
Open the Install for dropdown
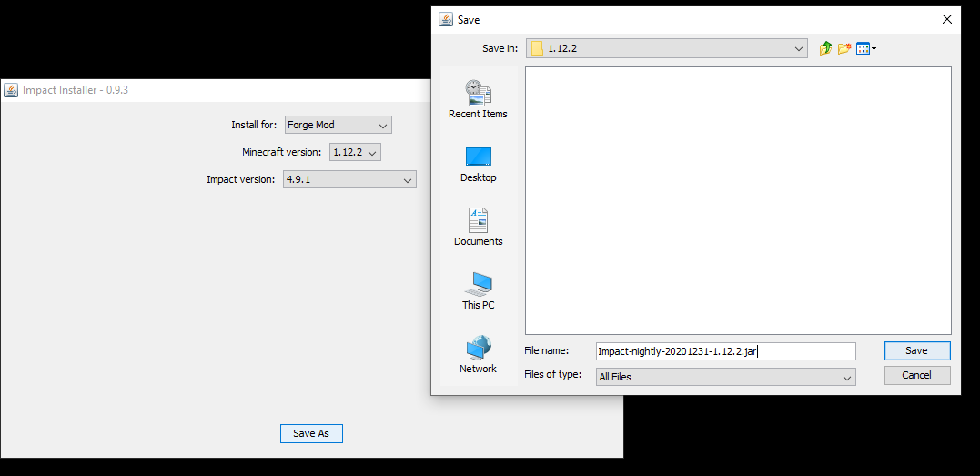coord(338,125)
